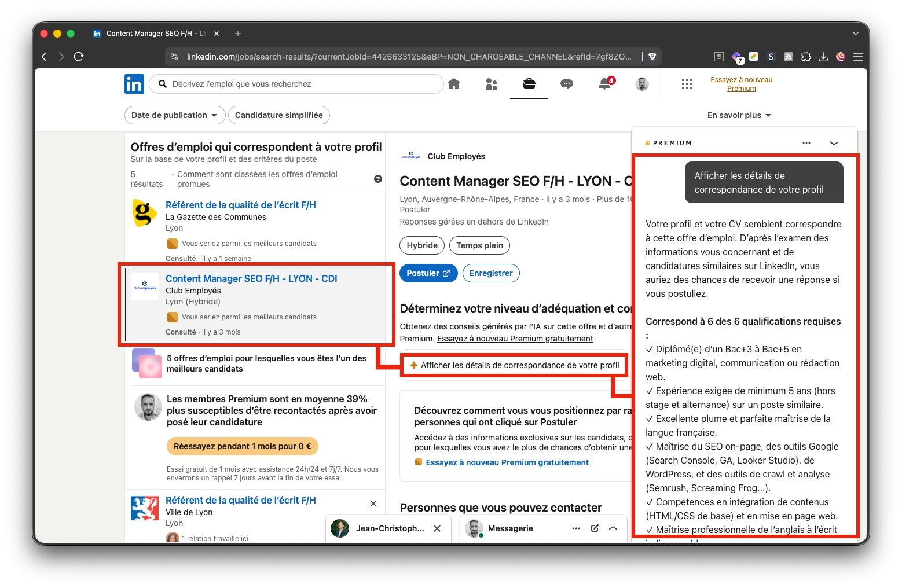Collapse the Premium panel with the chevron
902x588 pixels.
click(x=834, y=143)
